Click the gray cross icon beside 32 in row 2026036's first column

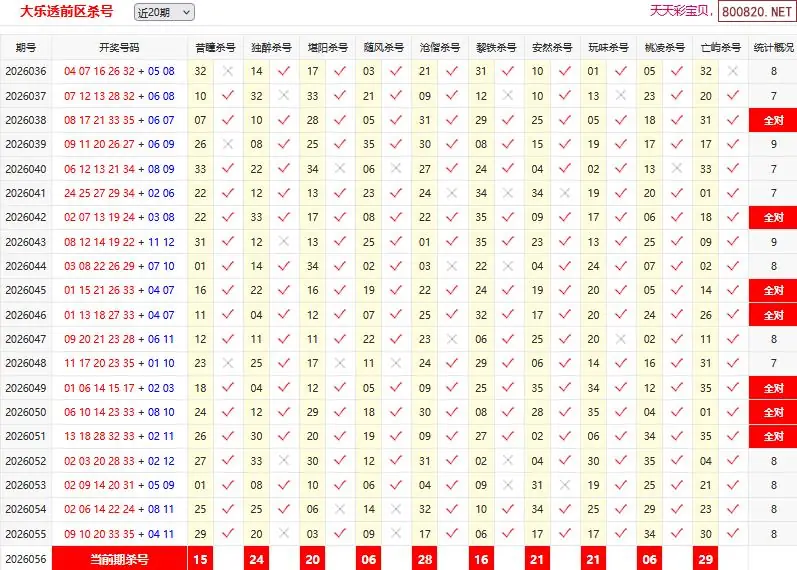[x=228, y=71]
